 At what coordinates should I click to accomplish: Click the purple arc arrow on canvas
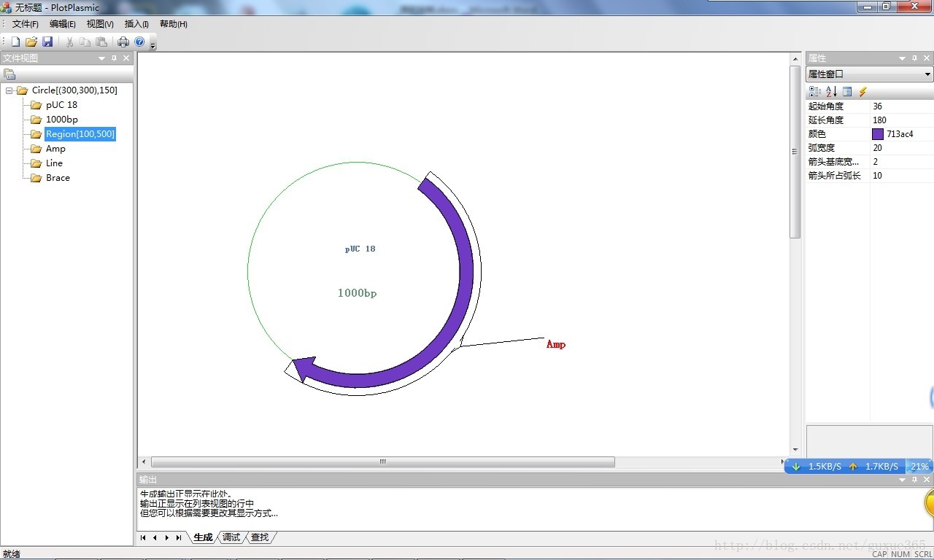[x=466, y=270]
